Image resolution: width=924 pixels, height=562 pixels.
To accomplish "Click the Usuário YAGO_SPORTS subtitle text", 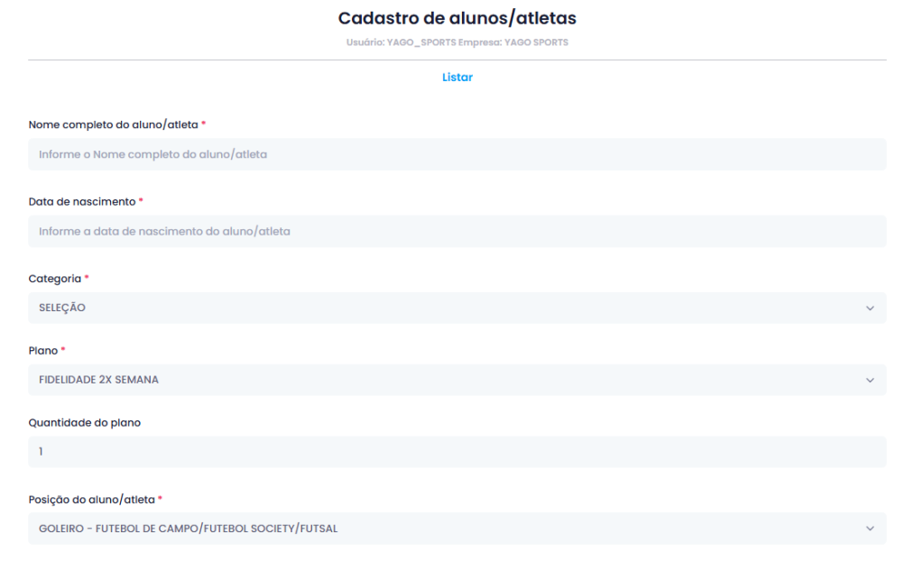I will coord(457,42).
